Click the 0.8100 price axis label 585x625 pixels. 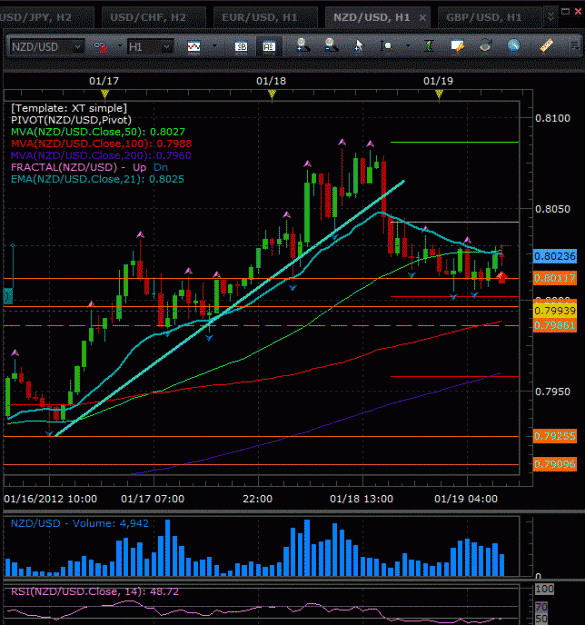coord(552,118)
